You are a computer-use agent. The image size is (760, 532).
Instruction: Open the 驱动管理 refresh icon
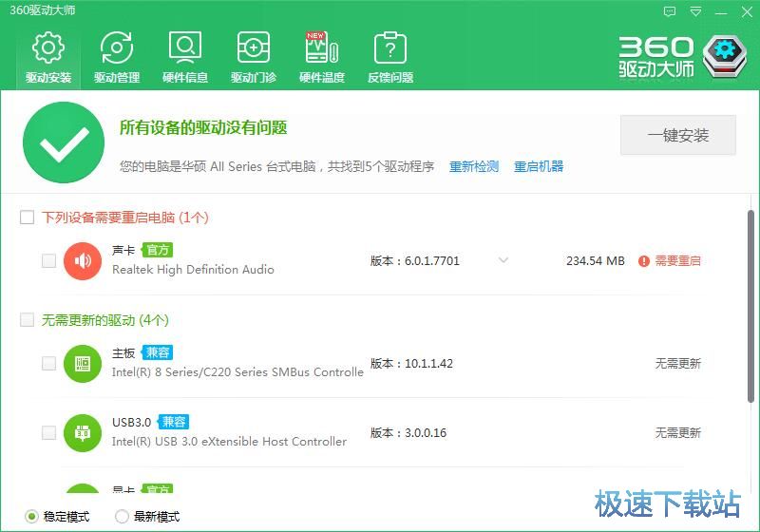click(116, 47)
